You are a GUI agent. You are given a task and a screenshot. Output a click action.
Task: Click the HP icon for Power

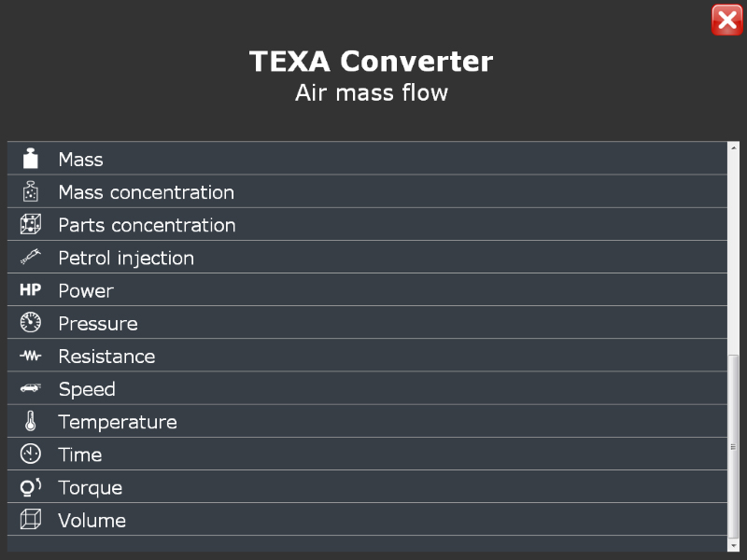pyautogui.click(x=31, y=289)
